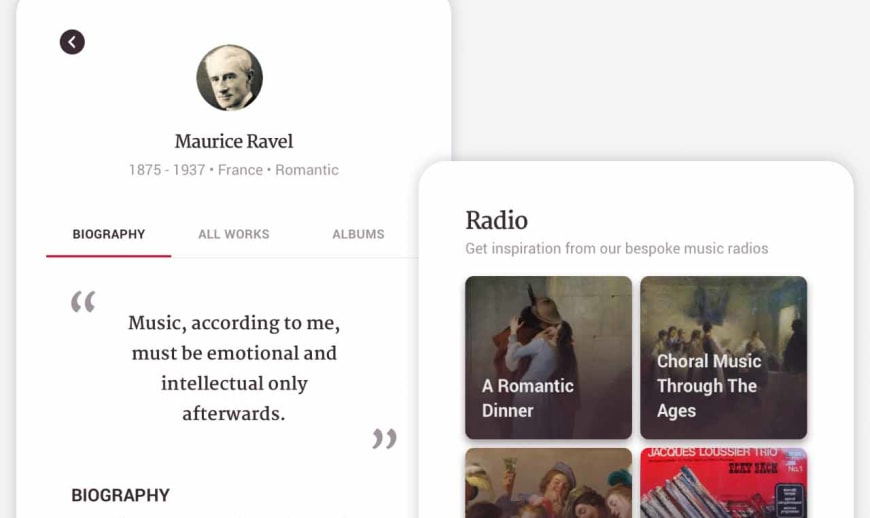The height and width of the screenshot is (518, 870).
Task: Select the Jacques Loussier Trio album cover
Action: 724,483
